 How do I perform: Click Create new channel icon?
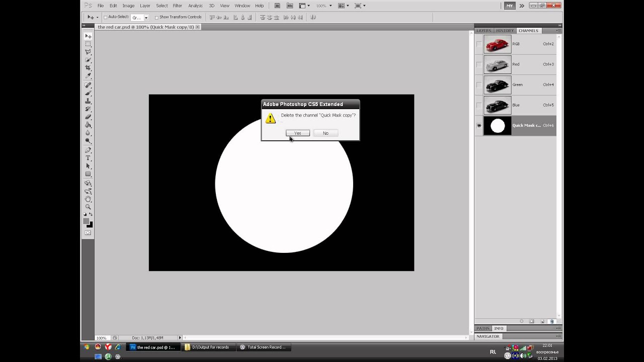coord(542,321)
